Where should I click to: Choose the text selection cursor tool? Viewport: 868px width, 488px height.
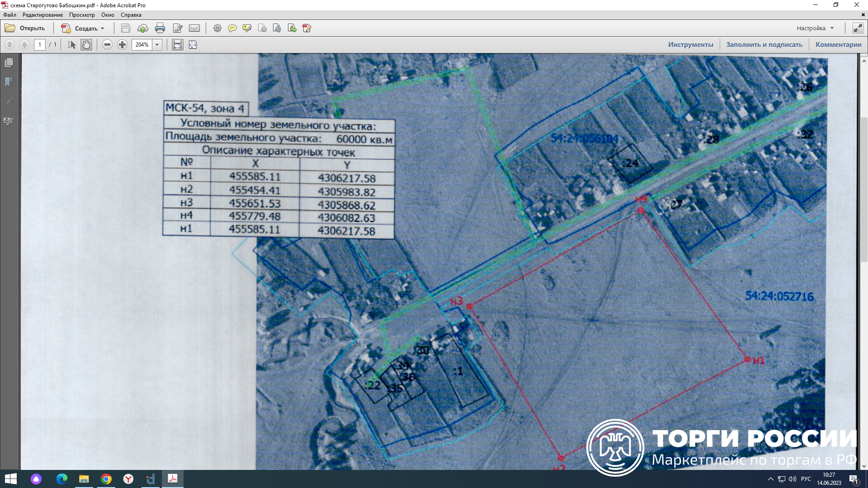tap(71, 44)
